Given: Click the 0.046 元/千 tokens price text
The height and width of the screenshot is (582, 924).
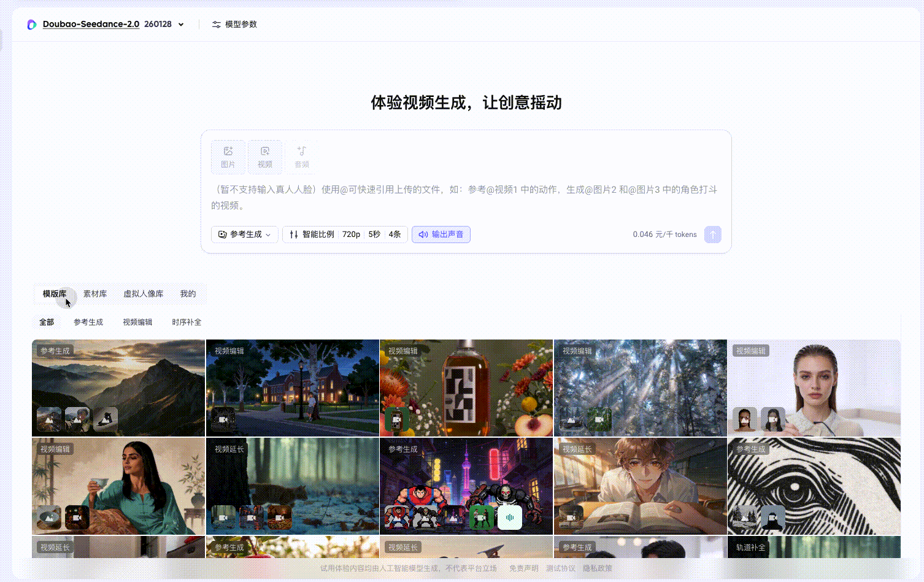Looking at the screenshot, I should point(664,235).
